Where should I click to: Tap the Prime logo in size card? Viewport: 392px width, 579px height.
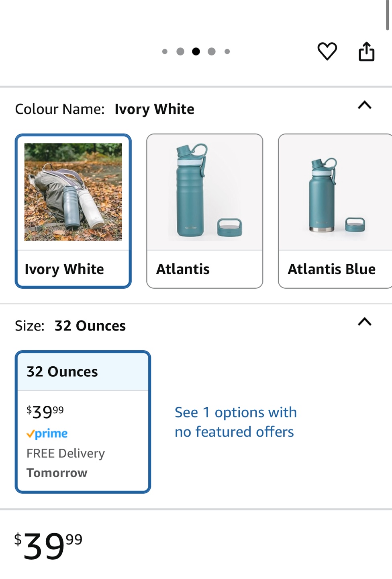pyautogui.click(x=47, y=433)
